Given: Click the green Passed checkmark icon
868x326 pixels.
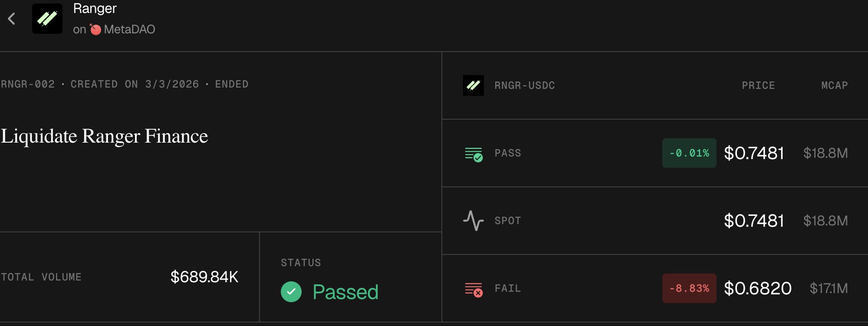Looking at the screenshot, I should [x=291, y=292].
